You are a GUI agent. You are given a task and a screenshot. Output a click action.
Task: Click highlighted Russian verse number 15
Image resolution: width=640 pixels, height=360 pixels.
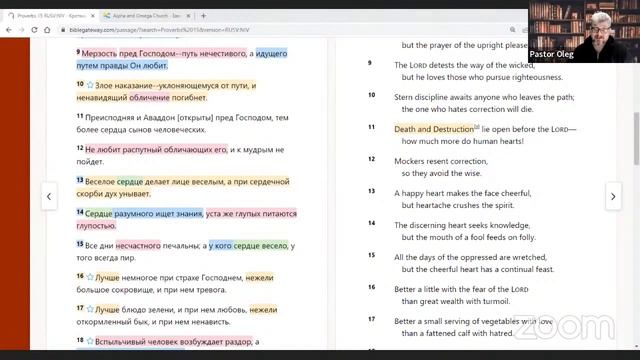[80, 244]
